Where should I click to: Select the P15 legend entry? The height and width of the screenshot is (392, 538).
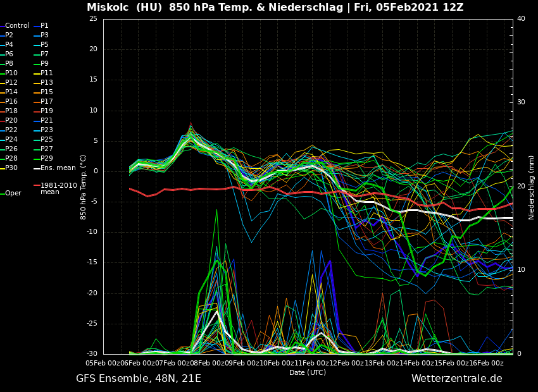point(47,92)
